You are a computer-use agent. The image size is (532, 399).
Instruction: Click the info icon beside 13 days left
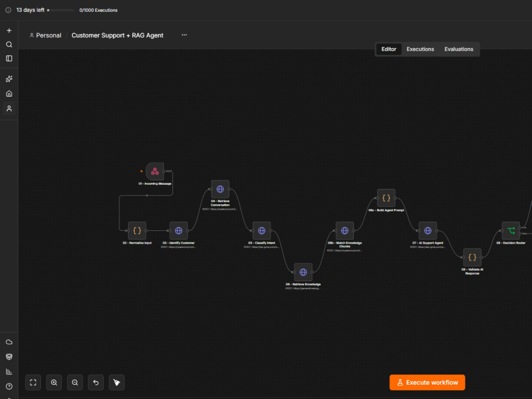pos(9,10)
